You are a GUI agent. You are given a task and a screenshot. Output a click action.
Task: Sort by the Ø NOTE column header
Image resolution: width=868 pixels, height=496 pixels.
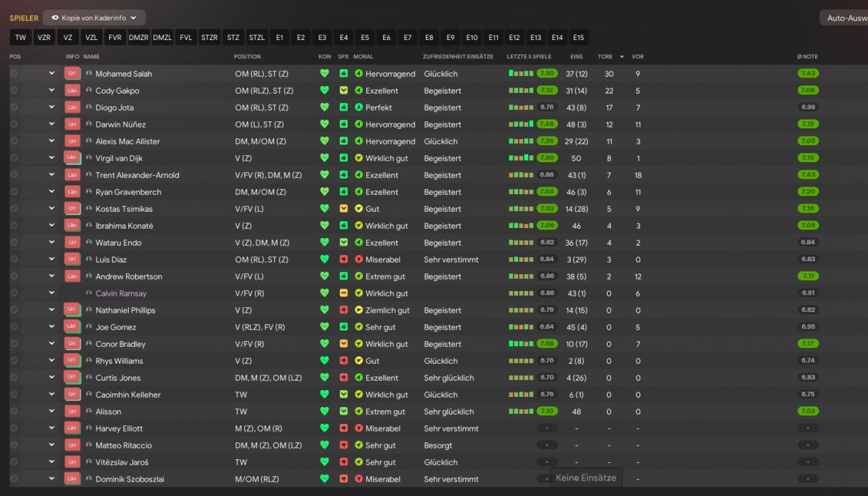[808, 56]
